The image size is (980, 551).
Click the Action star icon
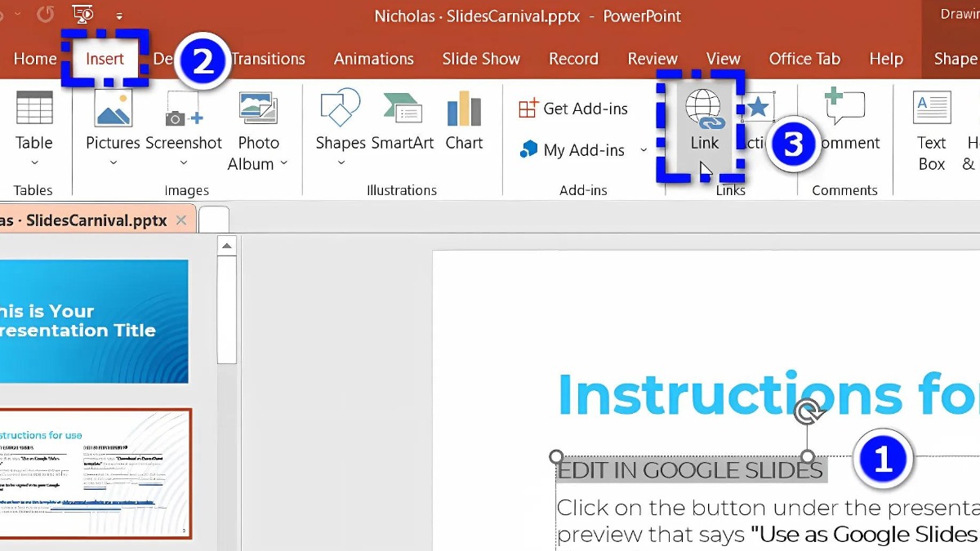pos(759,107)
